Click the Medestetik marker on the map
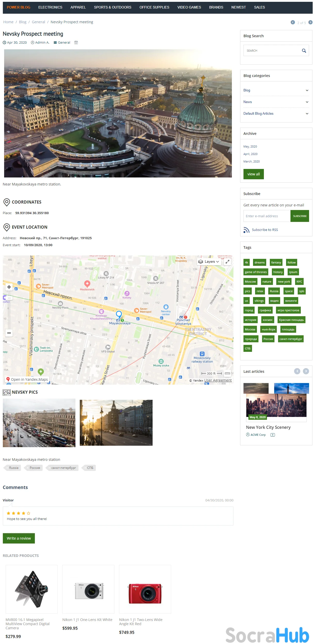This screenshot has width=315, height=644. click(87, 284)
